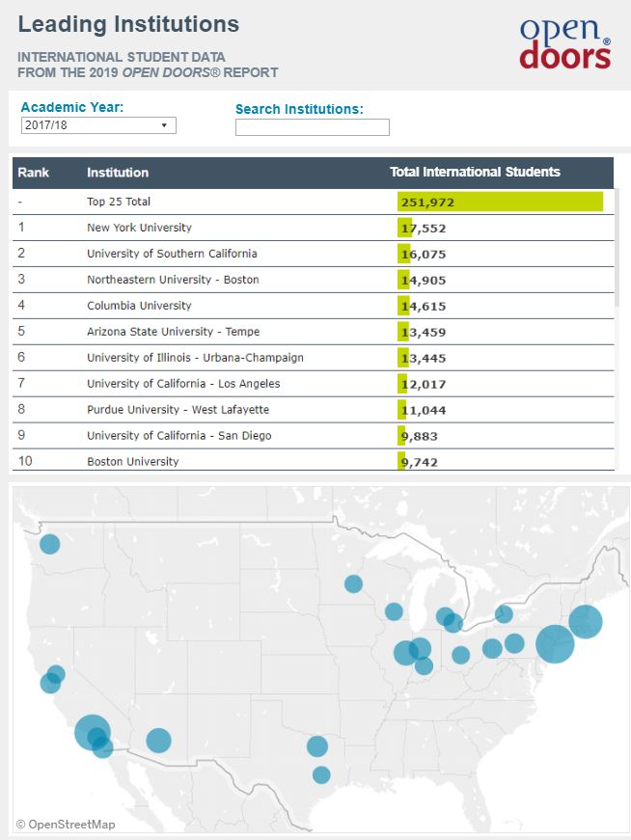Open the Academic Year dropdown
This screenshot has height=840, width=631.
98,125
